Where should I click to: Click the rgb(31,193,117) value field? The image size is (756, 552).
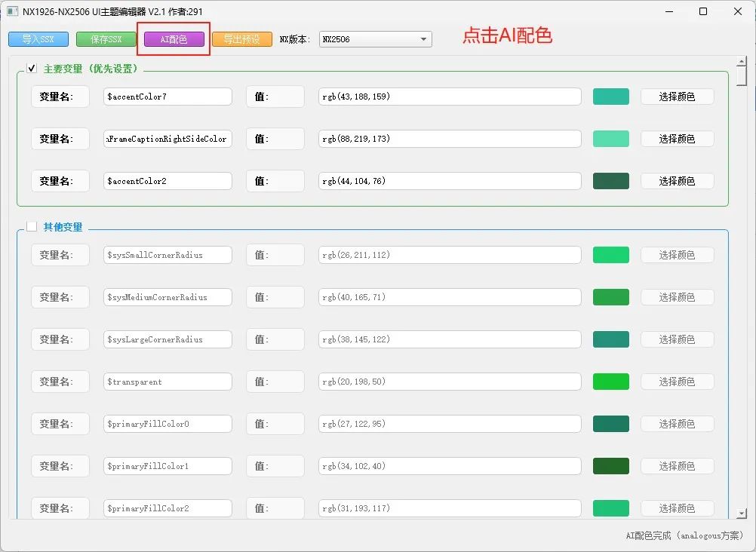450,508
